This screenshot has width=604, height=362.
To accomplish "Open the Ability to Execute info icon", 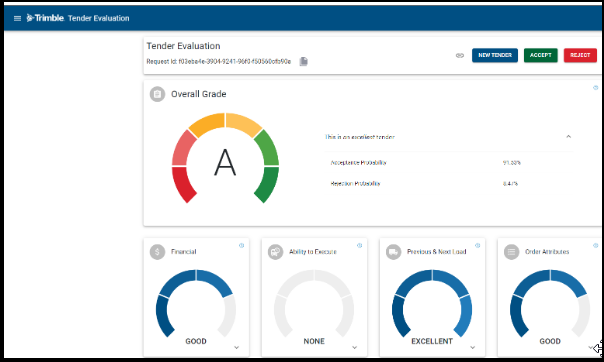I will (x=359, y=245).
